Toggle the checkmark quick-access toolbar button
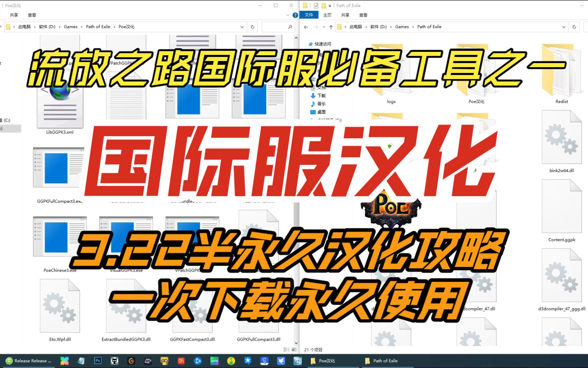588x368 pixels. (316, 5)
